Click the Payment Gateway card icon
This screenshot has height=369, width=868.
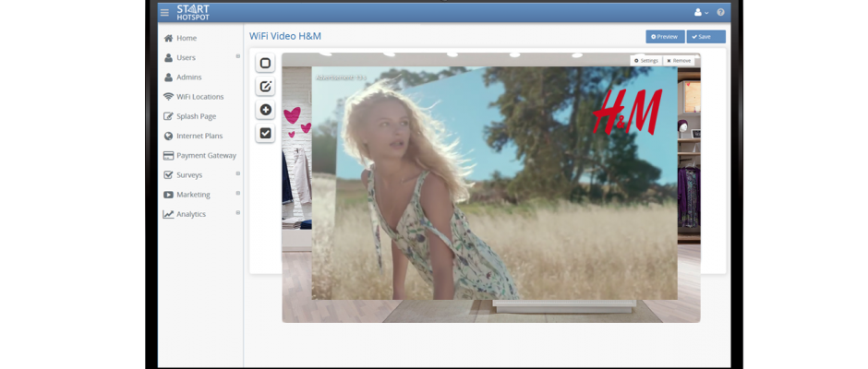(x=168, y=156)
